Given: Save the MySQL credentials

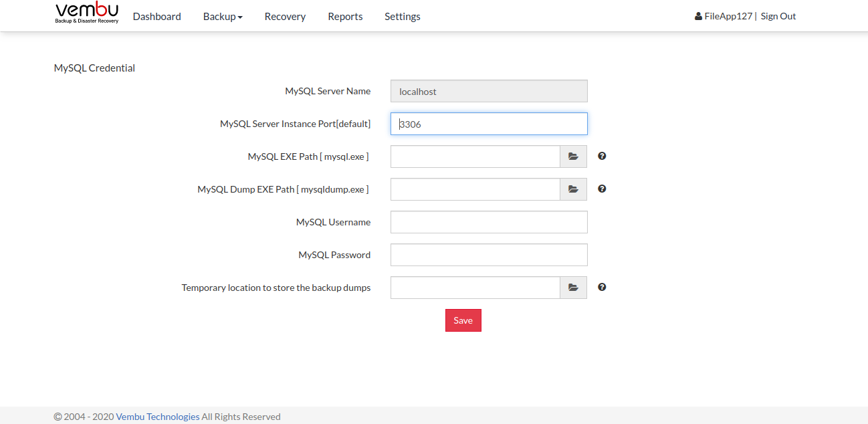Looking at the screenshot, I should click(463, 320).
